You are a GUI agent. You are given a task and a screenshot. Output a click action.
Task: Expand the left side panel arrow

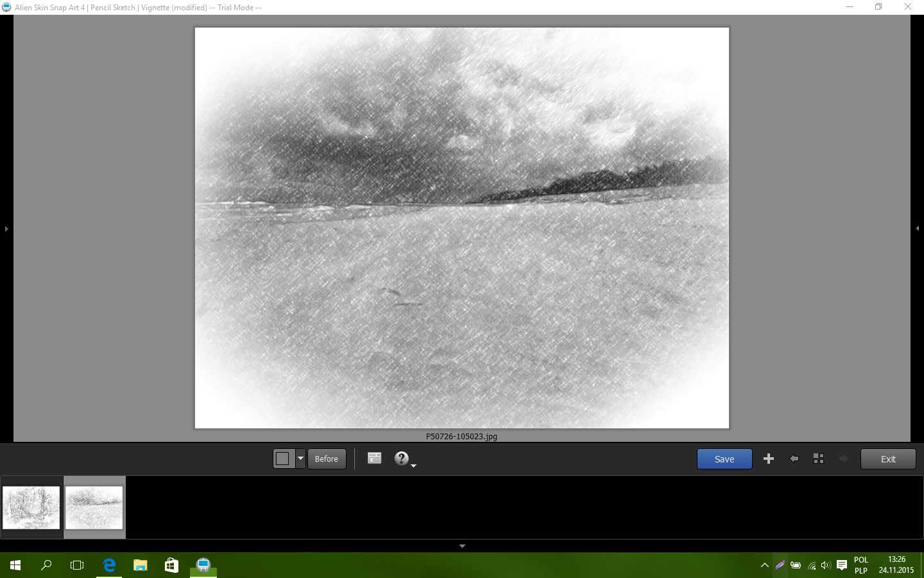(6, 229)
